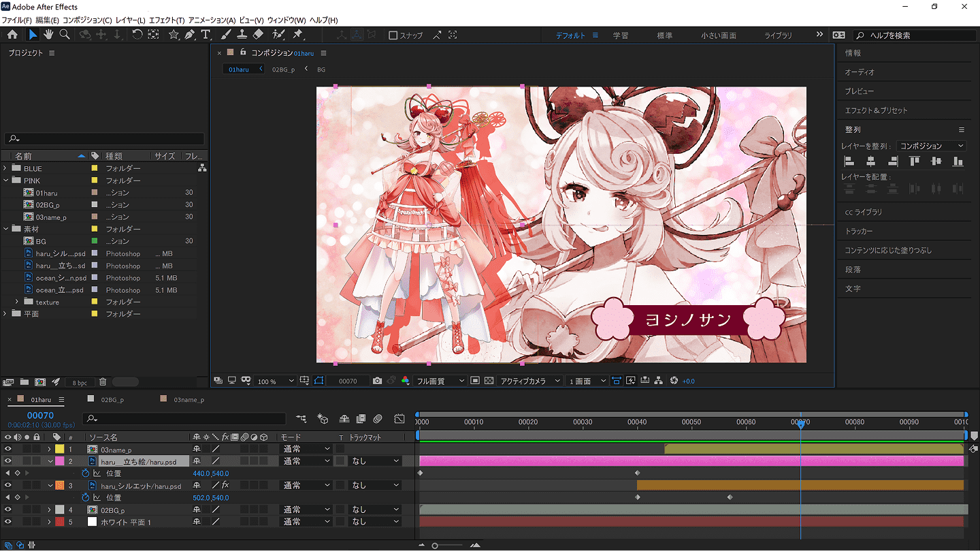Enable the スナップ snapping checkbox

[393, 35]
